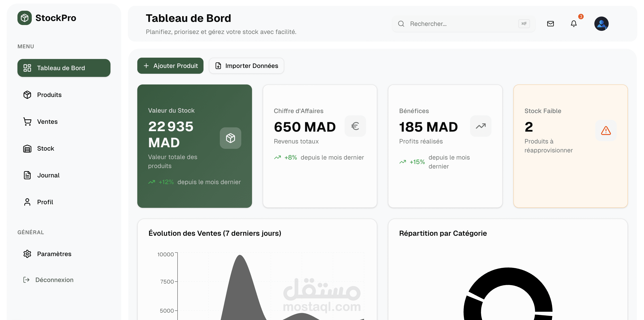Click the Répartition par Catégorie title

pyautogui.click(x=443, y=233)
